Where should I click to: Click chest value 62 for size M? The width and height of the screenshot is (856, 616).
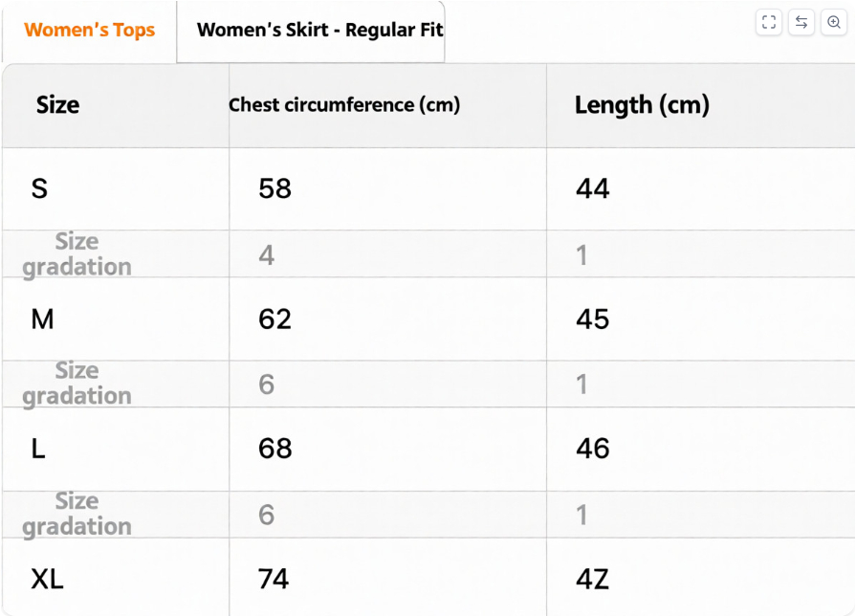(274, 319)
